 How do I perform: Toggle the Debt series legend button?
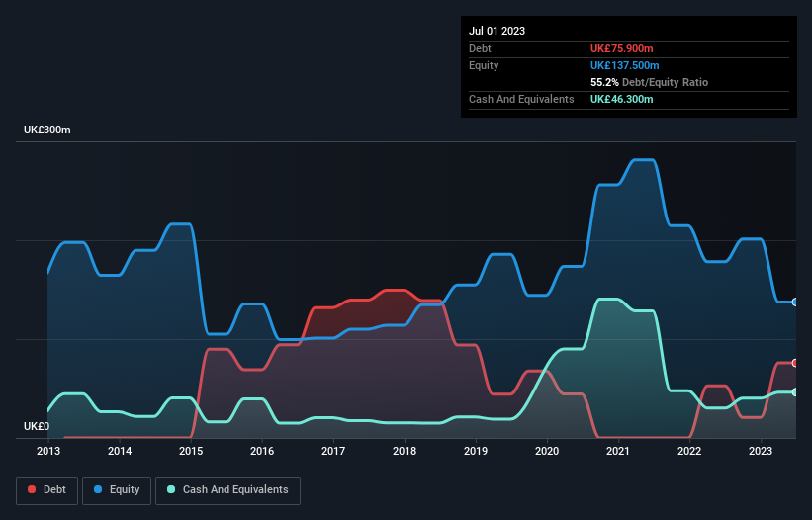[x=47, y=490]
